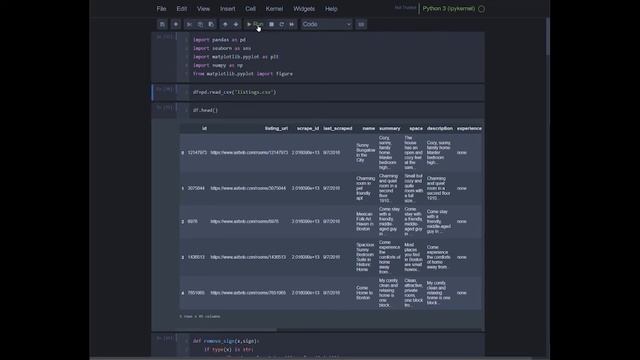Check the kernel idle indicator circle
Screen dimensions: 640x360
[482, 9]
